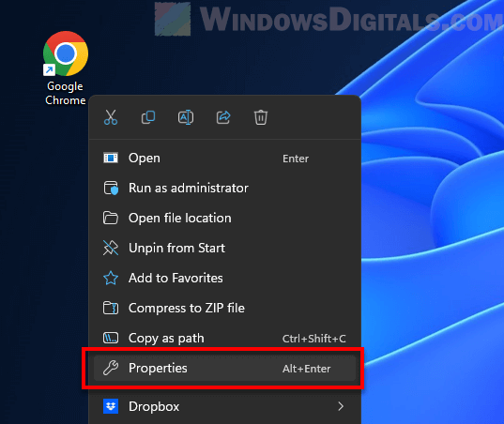Click the Dropbox icon in the menu
The width and height of the screenshot is (504, 424).
click(x=111, y=406)
